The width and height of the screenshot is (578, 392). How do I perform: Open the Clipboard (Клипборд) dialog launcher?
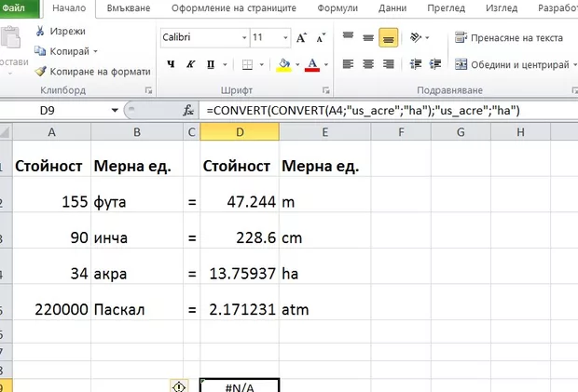pyautogui.click(x=148, y=90)
